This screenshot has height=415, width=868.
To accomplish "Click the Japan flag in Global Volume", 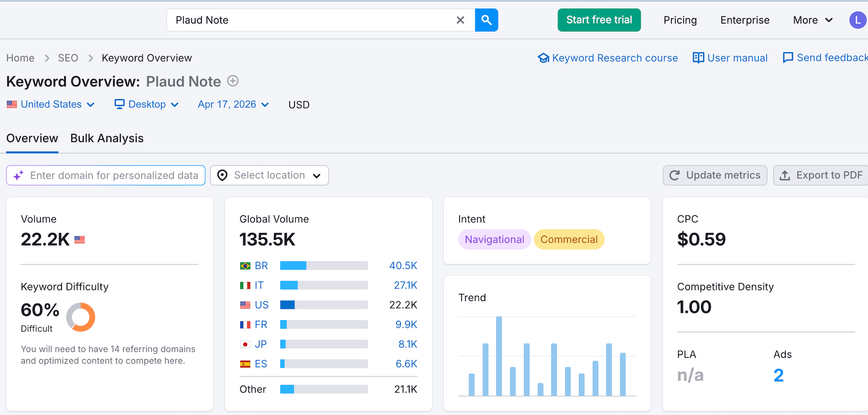I will tap(245, 345).
